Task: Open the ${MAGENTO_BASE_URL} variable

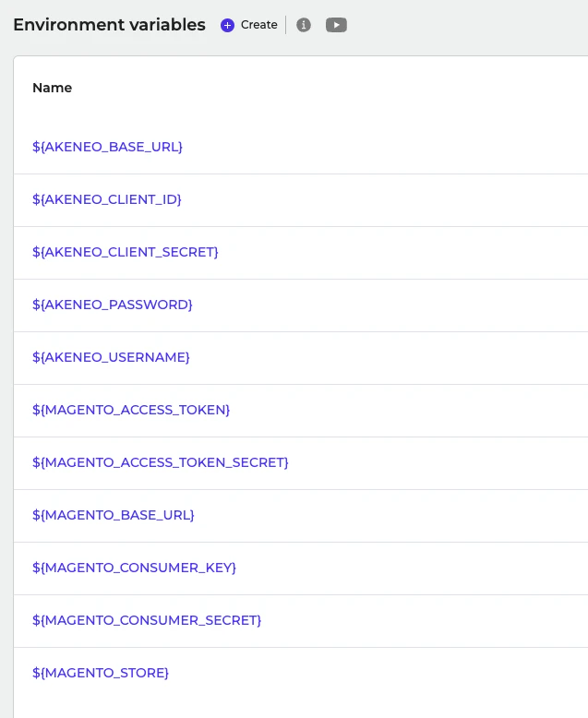Action: [x=114, y=515]
